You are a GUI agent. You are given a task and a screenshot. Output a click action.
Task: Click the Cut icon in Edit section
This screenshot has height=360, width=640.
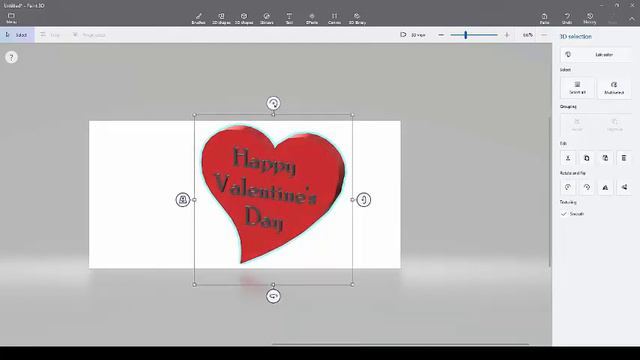568,158
